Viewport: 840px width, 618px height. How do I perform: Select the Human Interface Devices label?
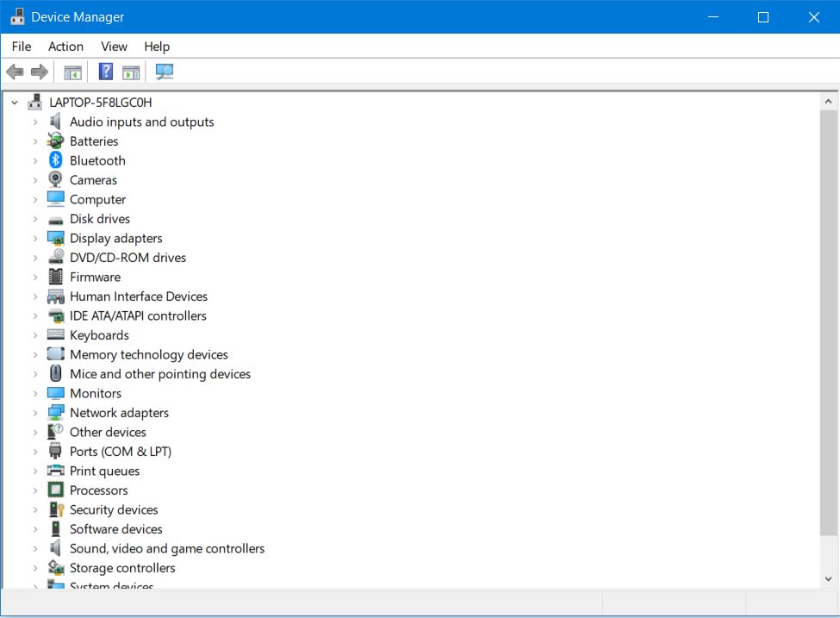[138, 297]
